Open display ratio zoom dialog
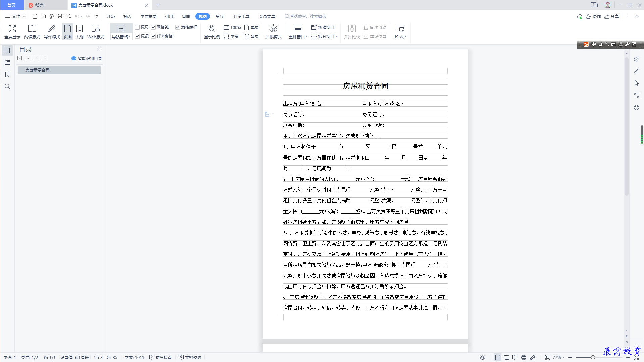Image resolution: width=644 pixels, height=362 pixels. 212,32
